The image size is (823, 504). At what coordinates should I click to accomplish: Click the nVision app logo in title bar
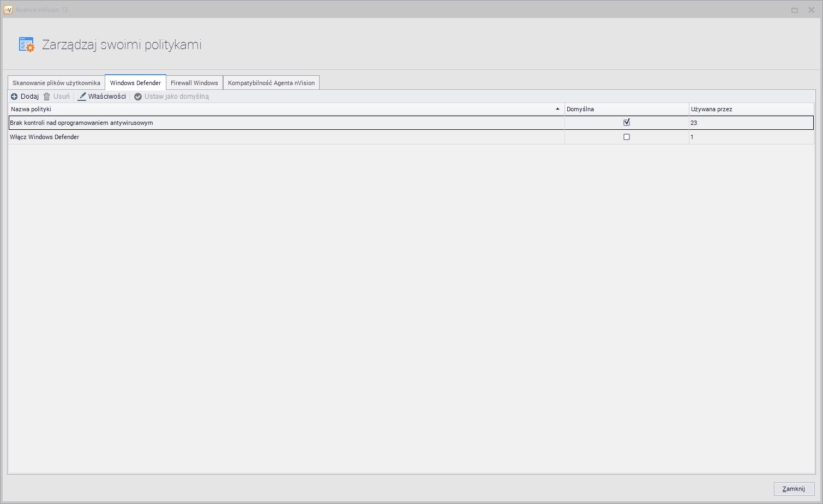[x=8, y=10]
